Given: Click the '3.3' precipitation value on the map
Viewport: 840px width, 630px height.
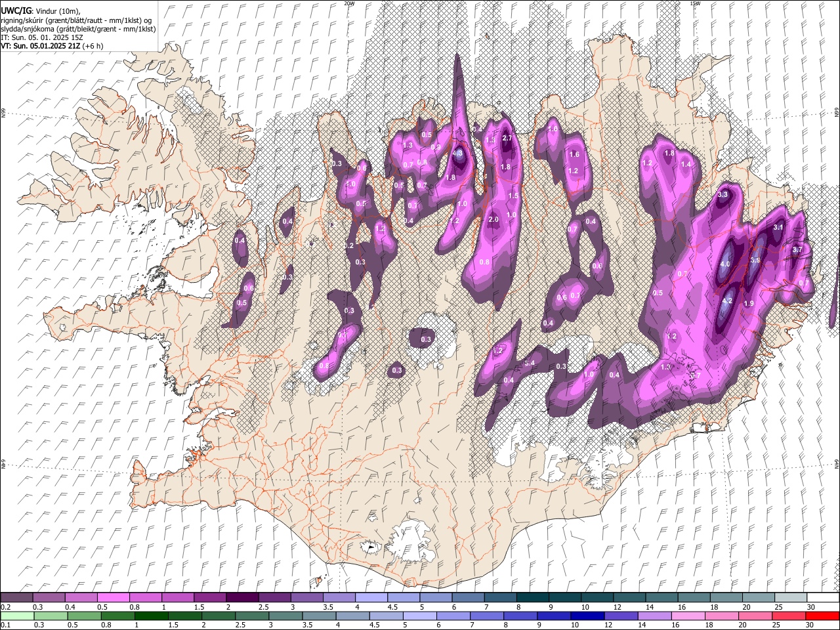Looking at the screenshot, I should (x=723, y=195).
